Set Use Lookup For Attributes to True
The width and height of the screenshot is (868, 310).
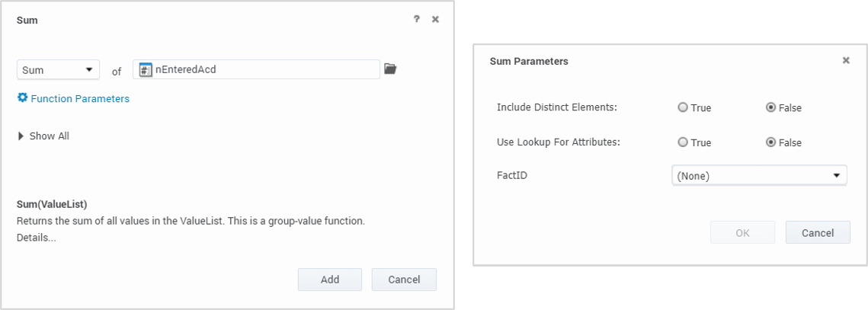[x=683, y=142]
